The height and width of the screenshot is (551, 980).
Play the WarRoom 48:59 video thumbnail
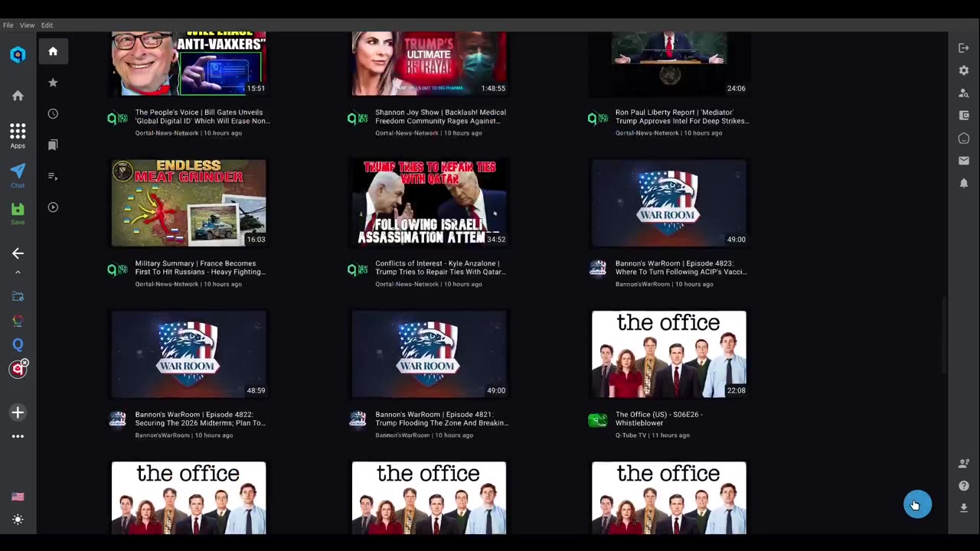pyautogui.click(x=189, y=354)
